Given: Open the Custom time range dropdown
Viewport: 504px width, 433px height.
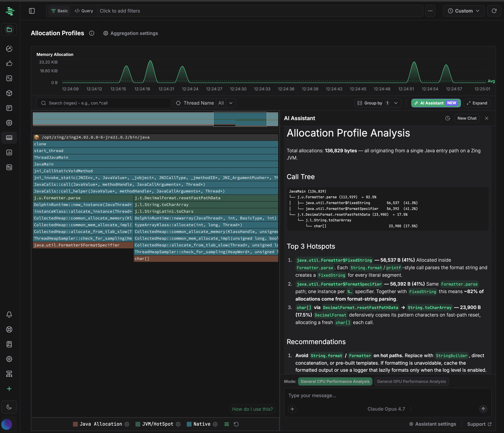Looking at the screenshot, I should tap(464, 11).
